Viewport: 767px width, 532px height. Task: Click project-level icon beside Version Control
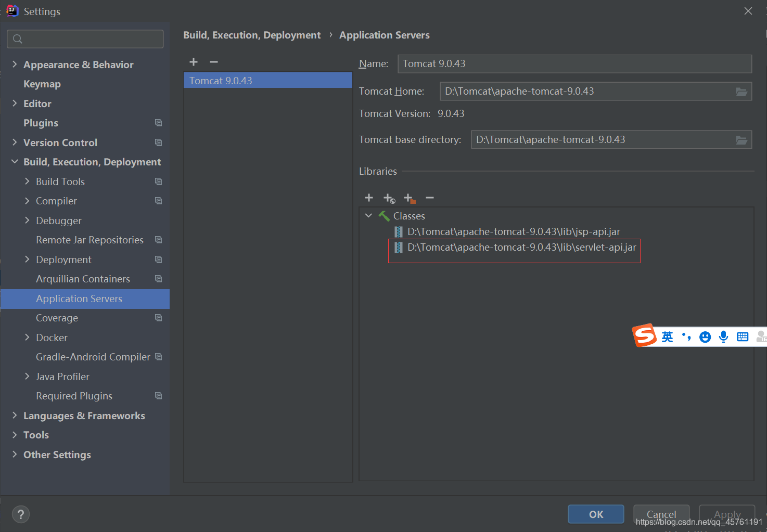click(159, 142)
